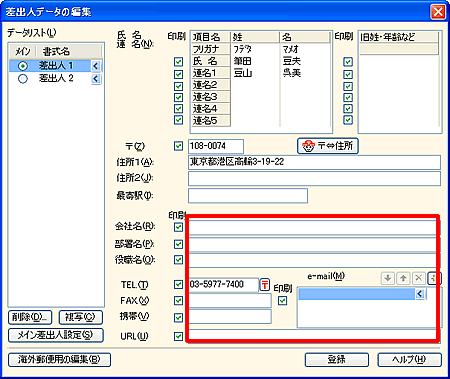Click the ヘルプ(H) button
The width and height of the screenshot is (450, 379).
click(x=409, y=360)
